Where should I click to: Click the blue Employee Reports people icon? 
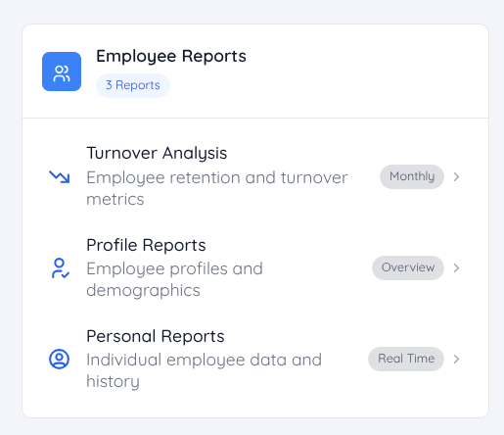point(62,72)
